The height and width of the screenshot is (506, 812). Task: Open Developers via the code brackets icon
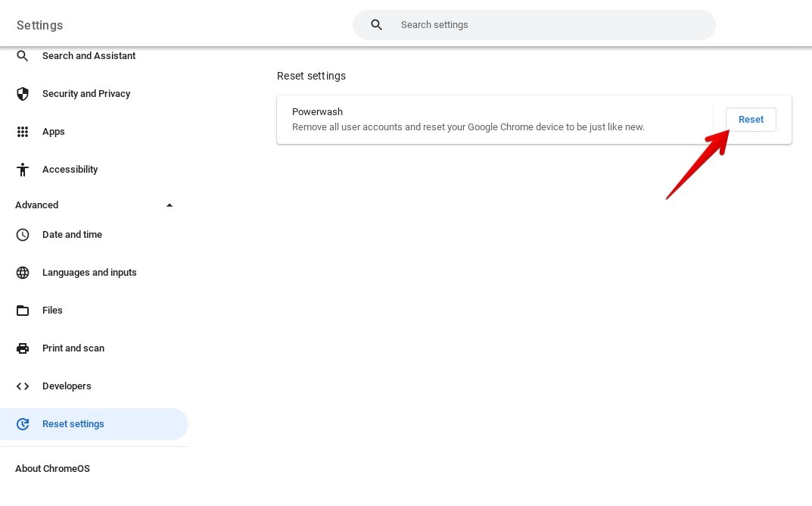[x=23, y=386]
